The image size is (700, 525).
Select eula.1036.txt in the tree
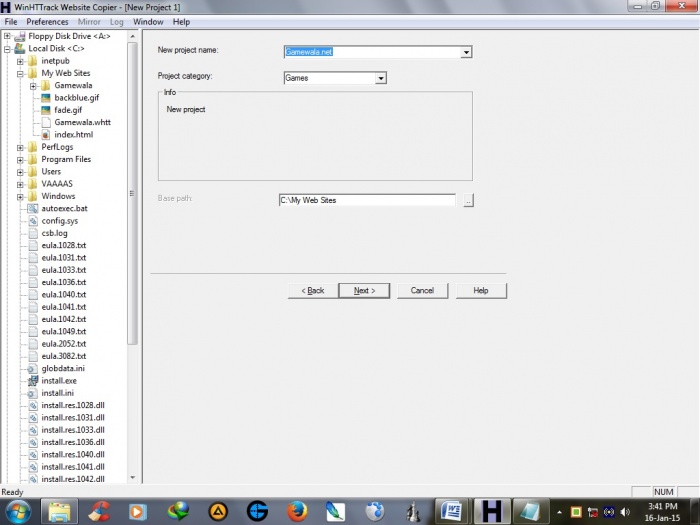click(63, 283)
